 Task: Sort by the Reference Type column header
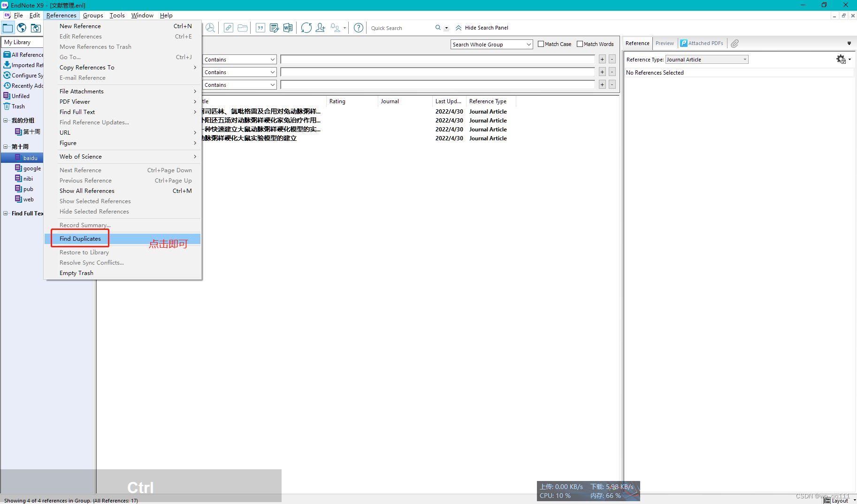491,101
